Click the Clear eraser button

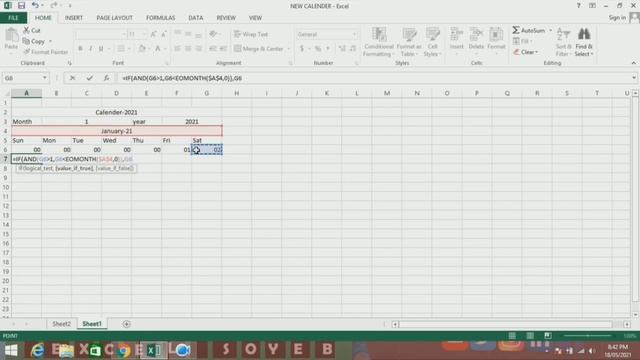coord(526,52)
